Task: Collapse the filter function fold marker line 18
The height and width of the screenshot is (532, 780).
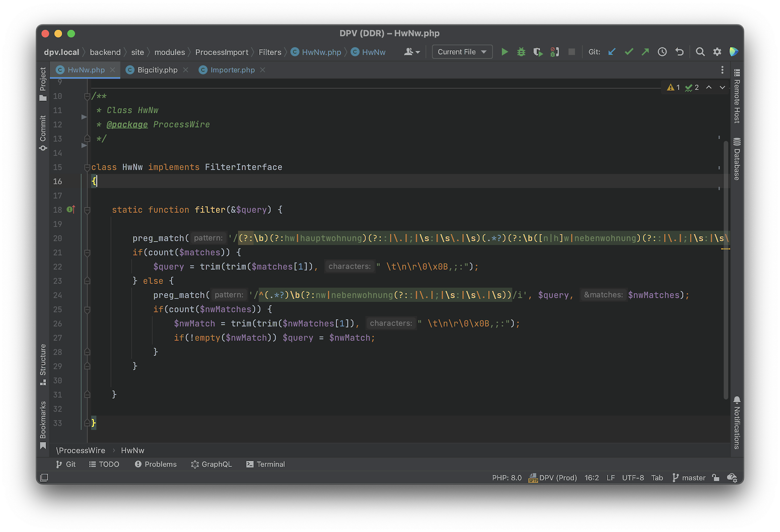Action: point(87,210)
